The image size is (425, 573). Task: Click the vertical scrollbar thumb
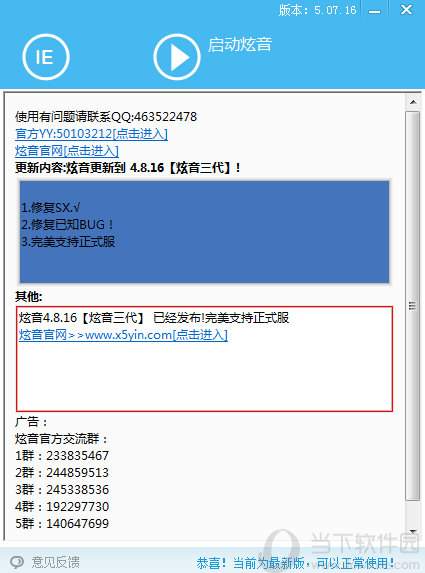(413, 306)
